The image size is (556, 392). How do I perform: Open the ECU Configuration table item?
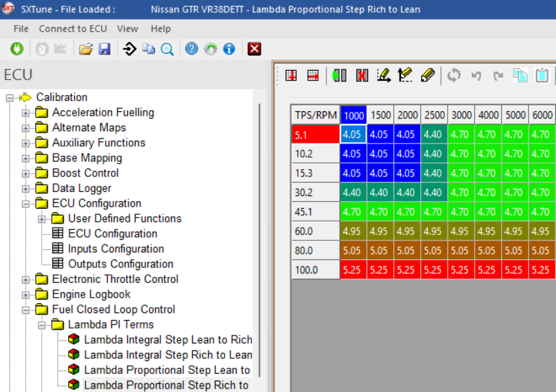point(113,234)
